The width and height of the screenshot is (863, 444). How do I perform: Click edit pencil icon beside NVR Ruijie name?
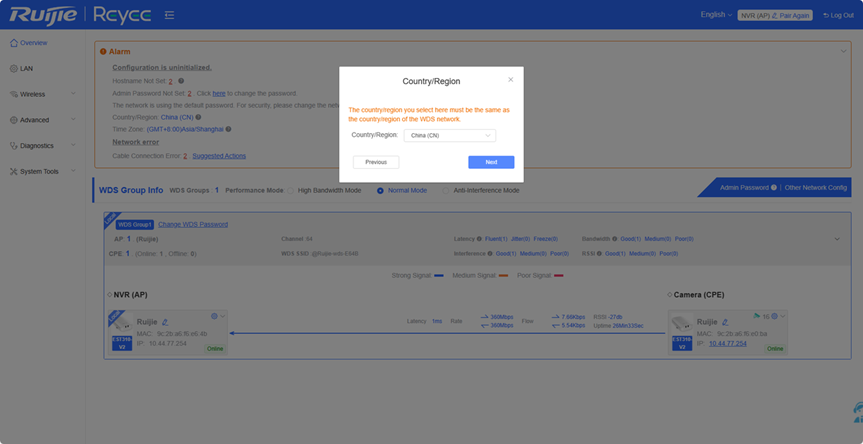point(165,322)
